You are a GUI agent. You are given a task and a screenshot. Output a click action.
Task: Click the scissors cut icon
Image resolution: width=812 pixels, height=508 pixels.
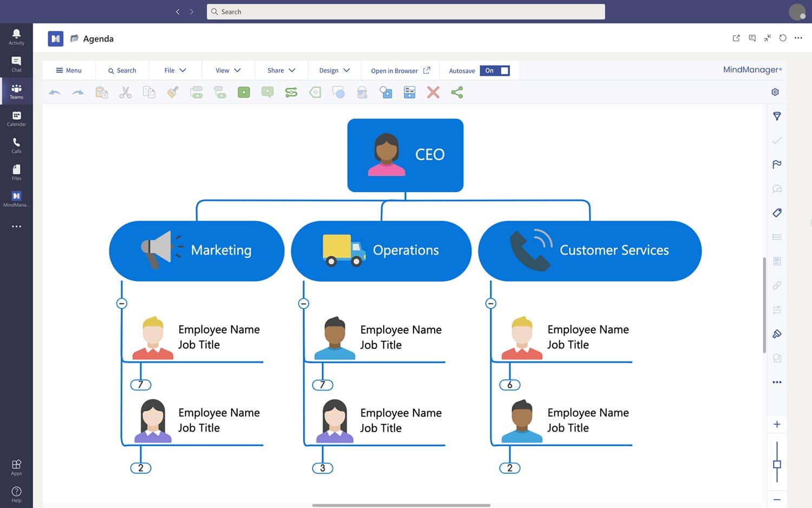(x=125, y=93)
